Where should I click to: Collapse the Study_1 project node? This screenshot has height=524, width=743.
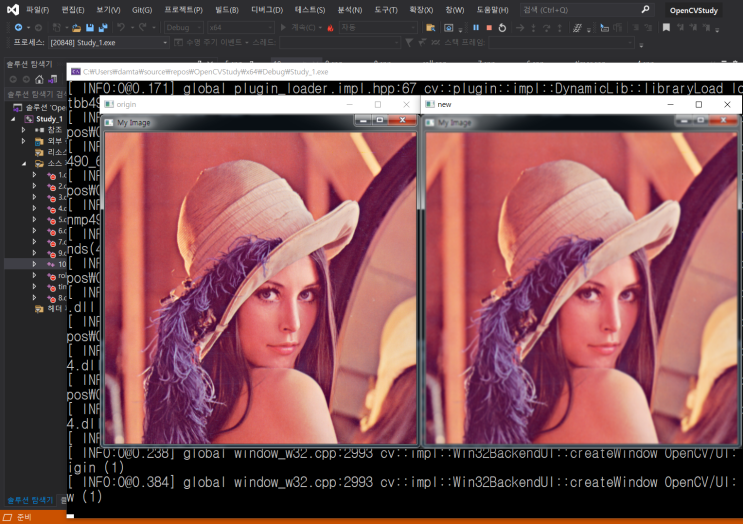point(13,119)
